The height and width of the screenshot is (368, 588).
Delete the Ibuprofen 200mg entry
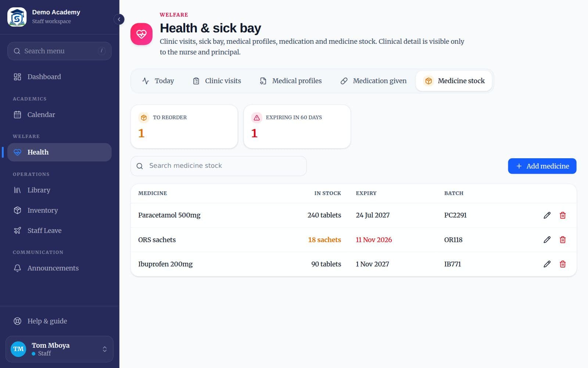(x=563, y=264)
